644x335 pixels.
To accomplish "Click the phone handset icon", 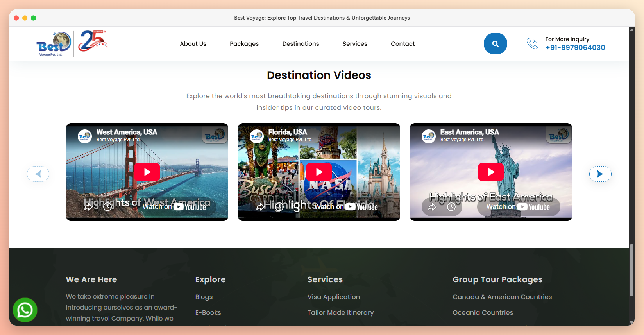I will 532,43.
